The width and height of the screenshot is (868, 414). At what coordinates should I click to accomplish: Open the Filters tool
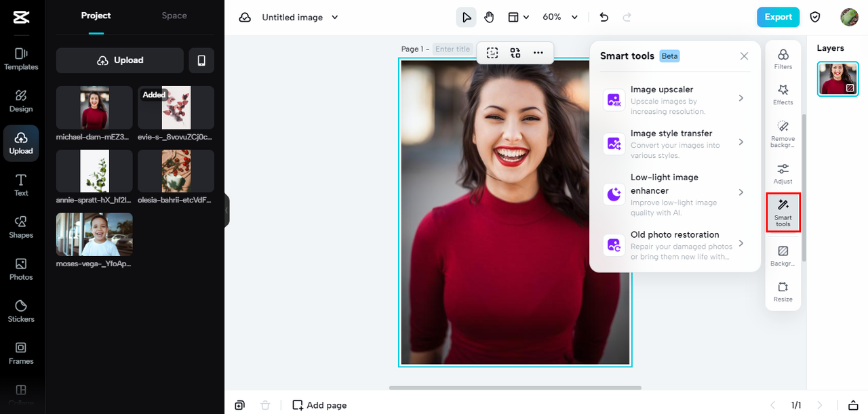pyautogui.click(x=783, y=59)
